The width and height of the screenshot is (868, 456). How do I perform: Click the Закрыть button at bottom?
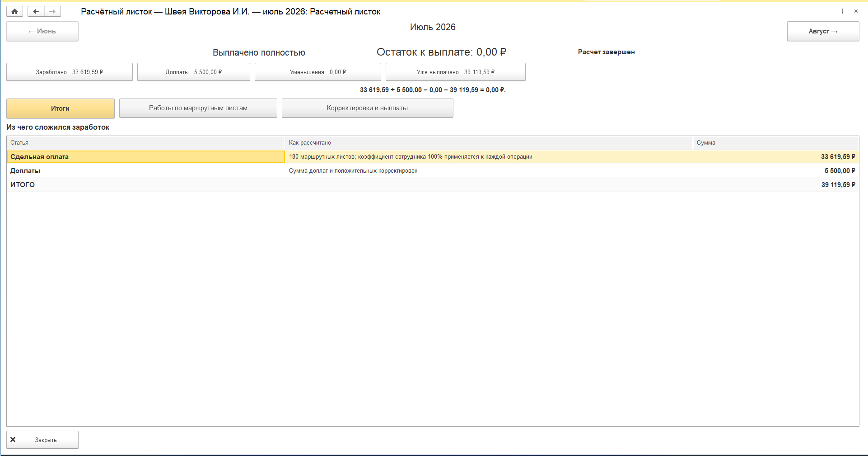(42, 440)
